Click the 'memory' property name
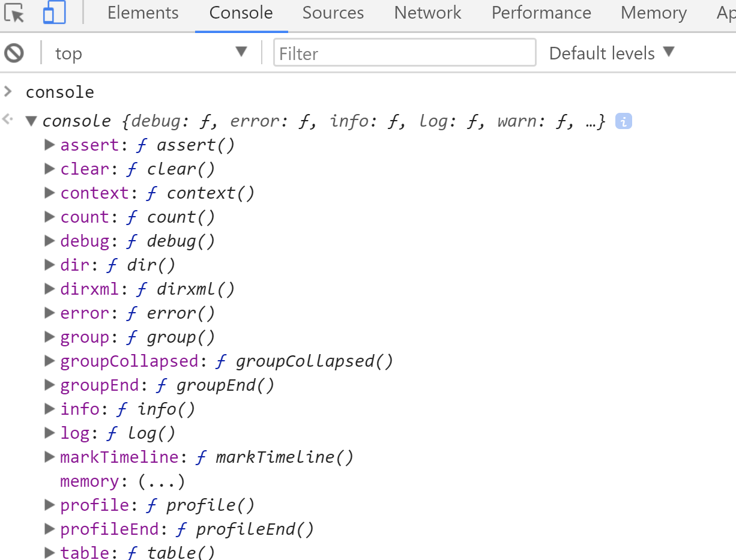 tap(89, 481)
